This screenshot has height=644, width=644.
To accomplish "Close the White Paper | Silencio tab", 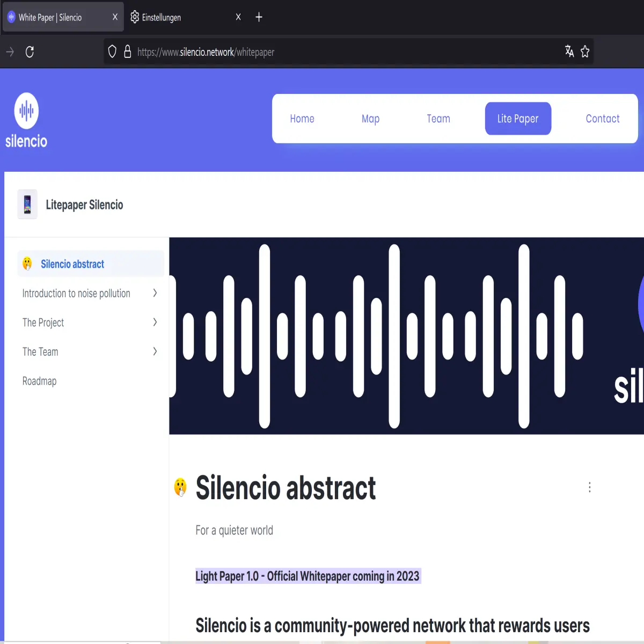I will click(x=115, y=17).
